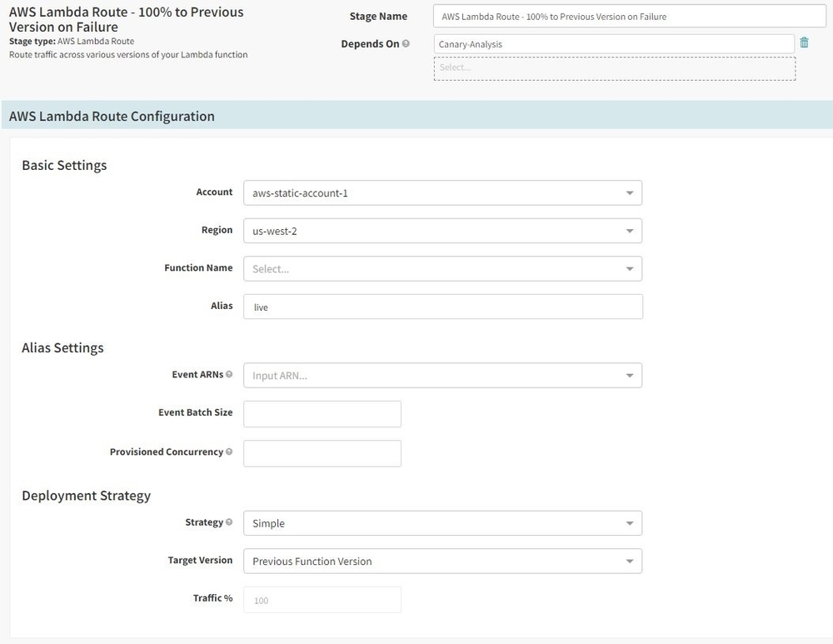Viewport: 833px width, 644px height.
Task: Click the Event Batch Size label
Action: (196, 412)
